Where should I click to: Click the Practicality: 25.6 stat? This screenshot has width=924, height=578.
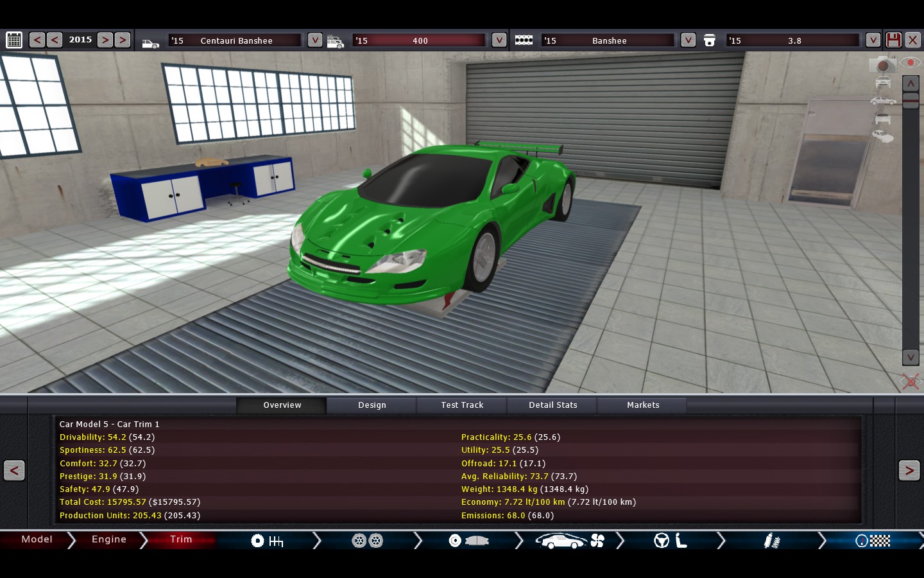click(511, 437)
